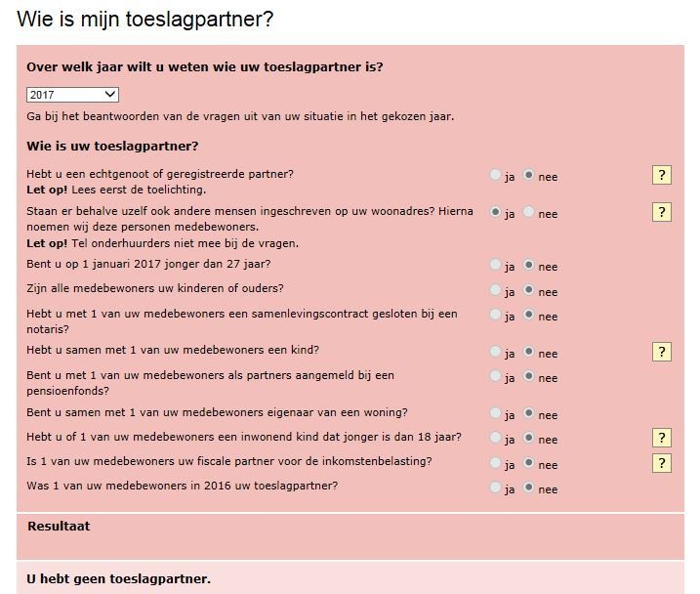Select 'ja' for samen een kind question
The image size is (700, 594).
pos(496,352)
